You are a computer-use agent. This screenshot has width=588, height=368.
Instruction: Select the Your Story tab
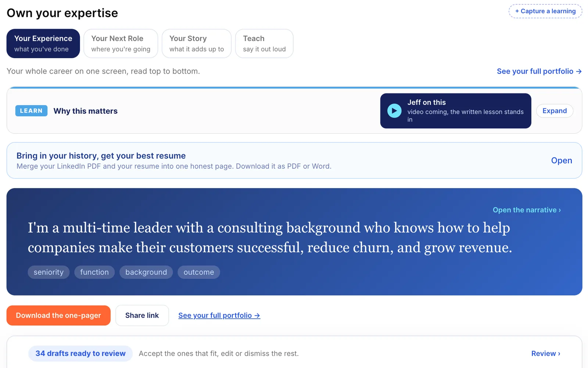tap(197, 43)
